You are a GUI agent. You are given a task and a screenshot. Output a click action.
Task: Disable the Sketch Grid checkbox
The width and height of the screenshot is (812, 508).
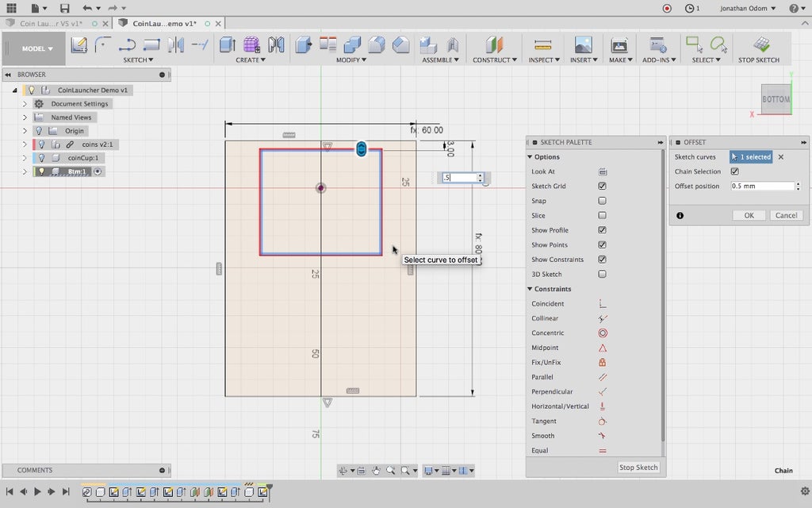tap(602, 187)
